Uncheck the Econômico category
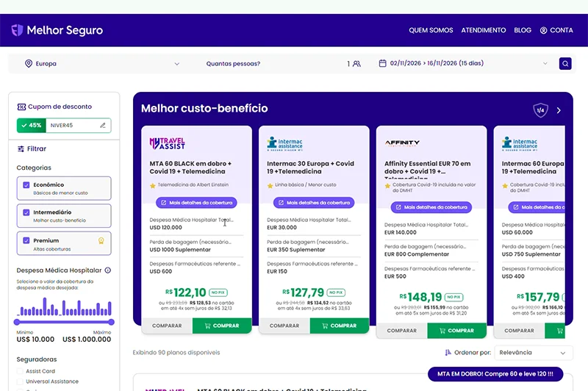 coord(26,184)
